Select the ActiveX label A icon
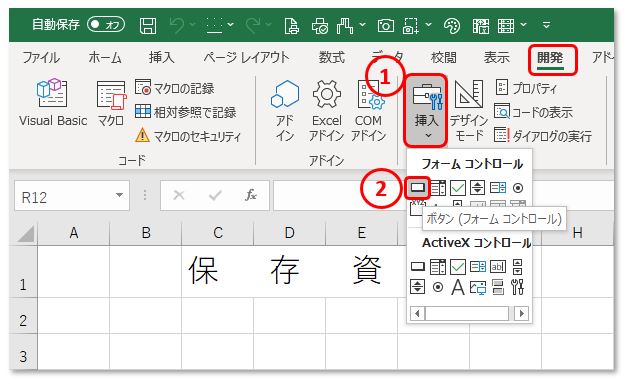This screenshot has height=380, width=628. click(x=458, y=287)
